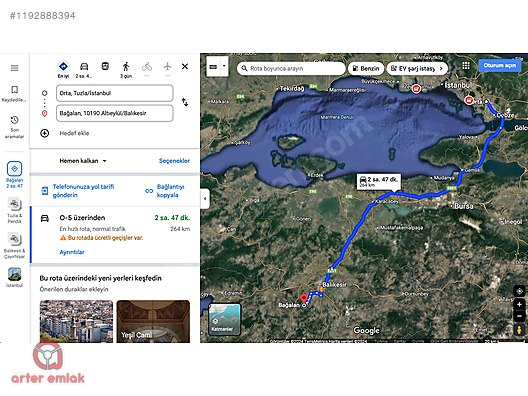Viewport: 528px width, 396px height.
Task: Open the dropdown arrow next to the ruler button
Action: pyautogui.click(x=224, y=66)
